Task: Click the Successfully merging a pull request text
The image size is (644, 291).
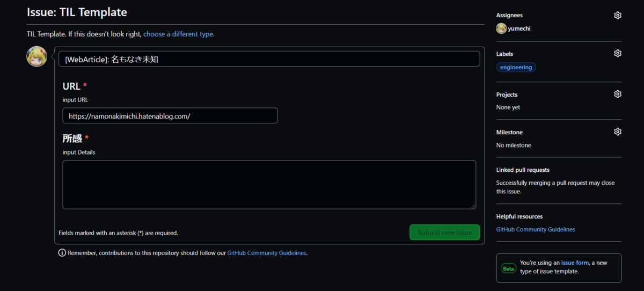Action: (555, 187)
